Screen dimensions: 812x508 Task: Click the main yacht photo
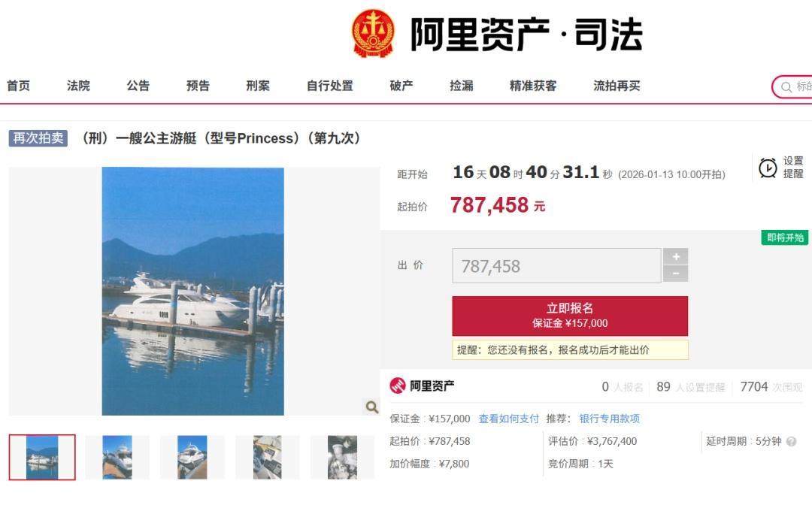tap(192, 291)
